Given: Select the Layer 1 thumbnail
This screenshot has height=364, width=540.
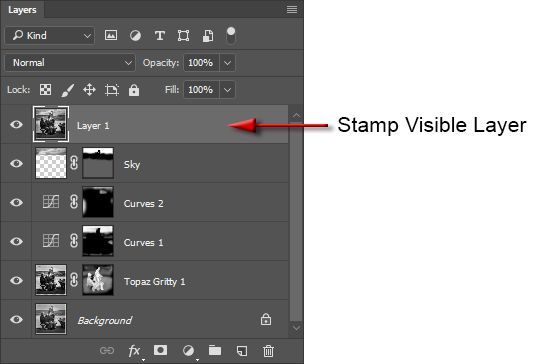Looking at the screenshot, I should coord(51,124).
